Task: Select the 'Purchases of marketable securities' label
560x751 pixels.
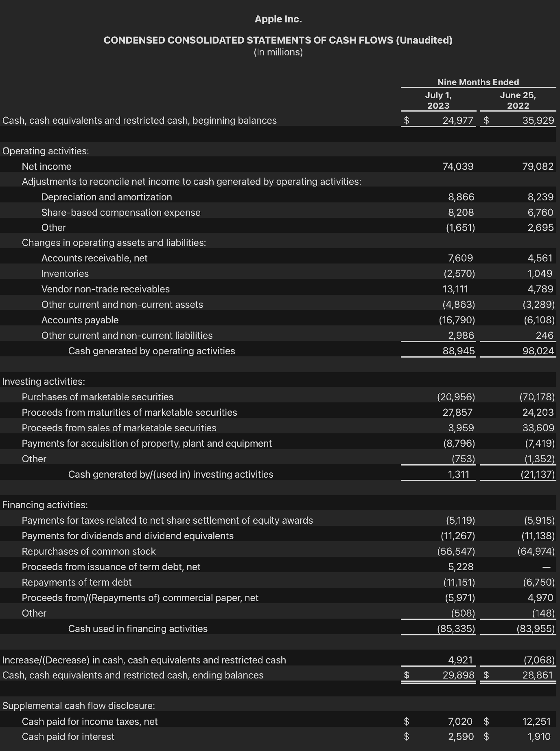Action: tap(97, 397)
